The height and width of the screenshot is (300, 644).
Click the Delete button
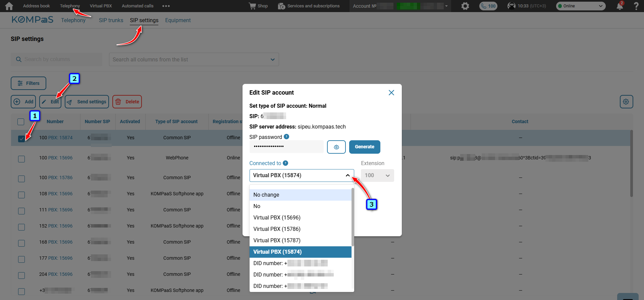[x=127, y=102]
